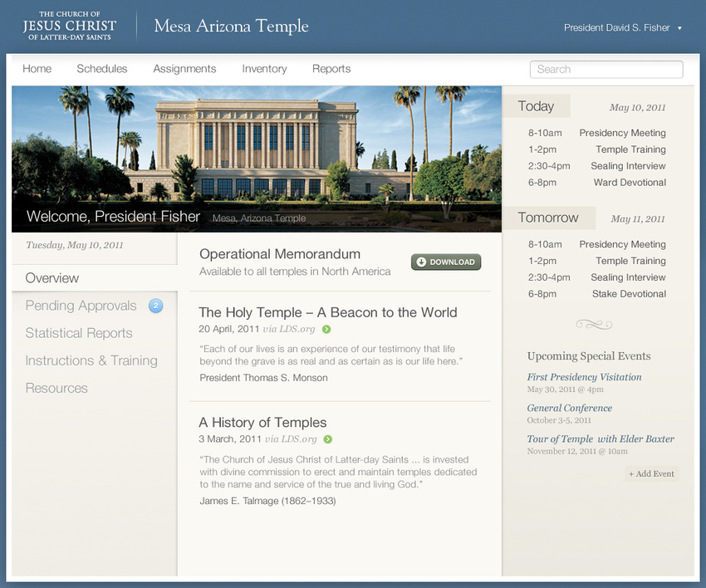Click 'via LDS.org' under A History of Temples
The width and height of the screenshot is (706, 588).
click(x=291, y=439)
